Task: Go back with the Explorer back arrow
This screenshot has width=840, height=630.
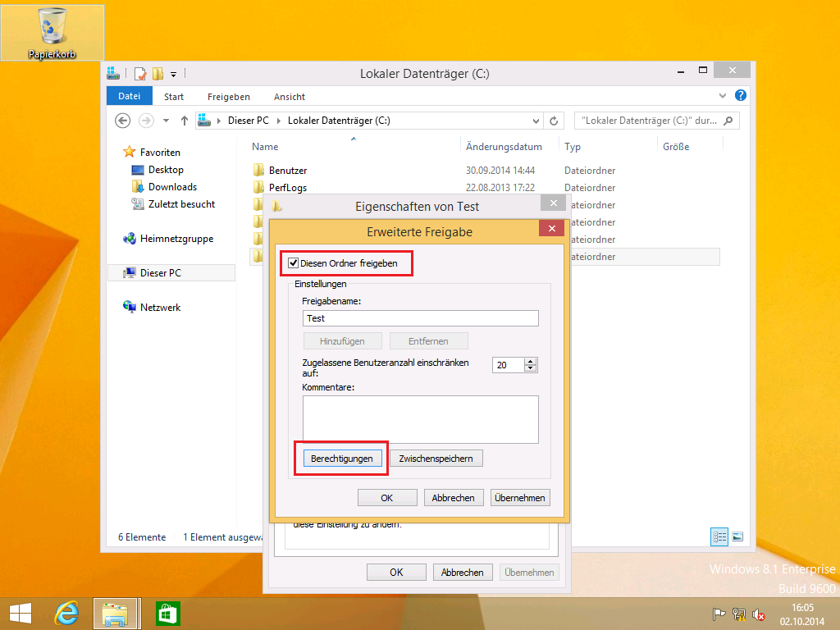Action: click(123, 121)
